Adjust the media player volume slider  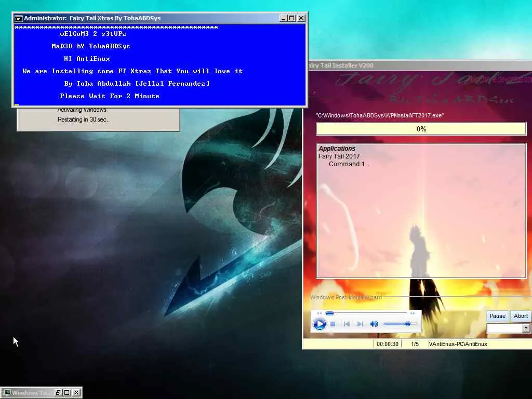click(400, 324)
